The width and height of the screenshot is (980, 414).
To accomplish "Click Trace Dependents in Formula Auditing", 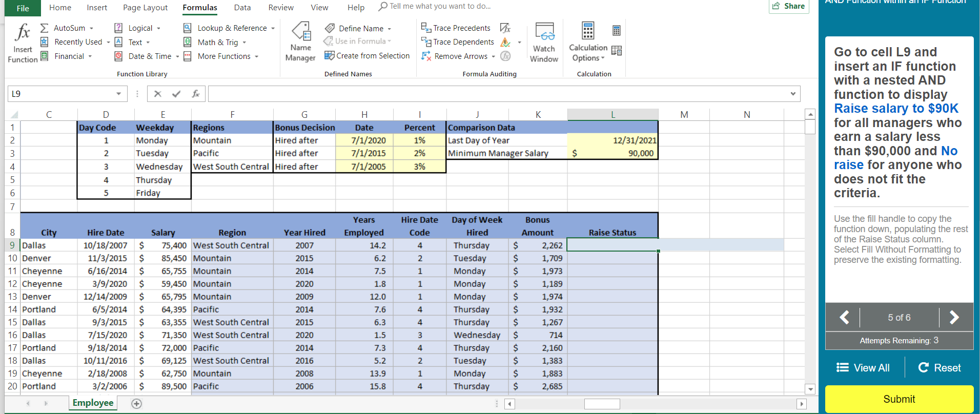I will pyautogui.click(x=458, y=42).
